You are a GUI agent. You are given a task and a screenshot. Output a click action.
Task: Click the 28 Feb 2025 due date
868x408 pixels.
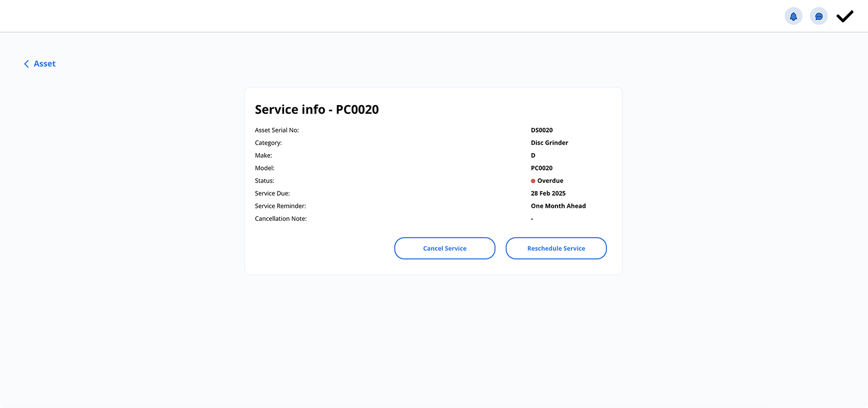coord(548,193)
